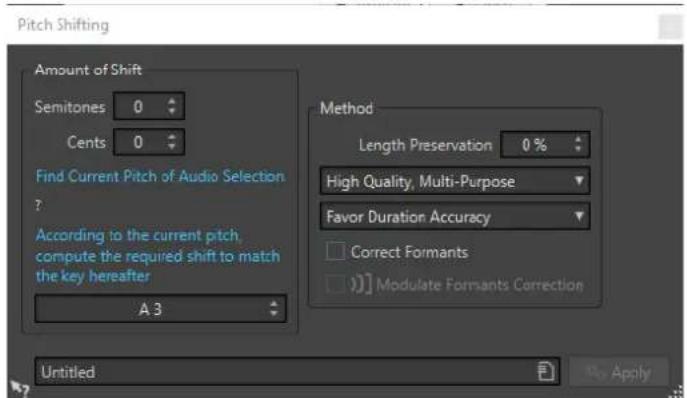Decrease the Cents value with the down arrow
The height and width of the screenshot is (398, 687).
172,147
